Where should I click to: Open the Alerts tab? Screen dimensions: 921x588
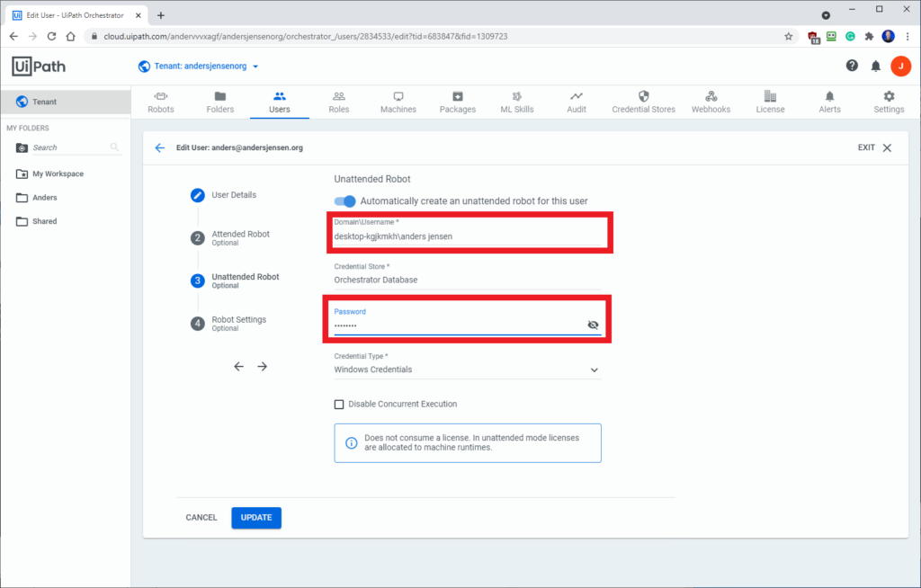coord(829,102)
